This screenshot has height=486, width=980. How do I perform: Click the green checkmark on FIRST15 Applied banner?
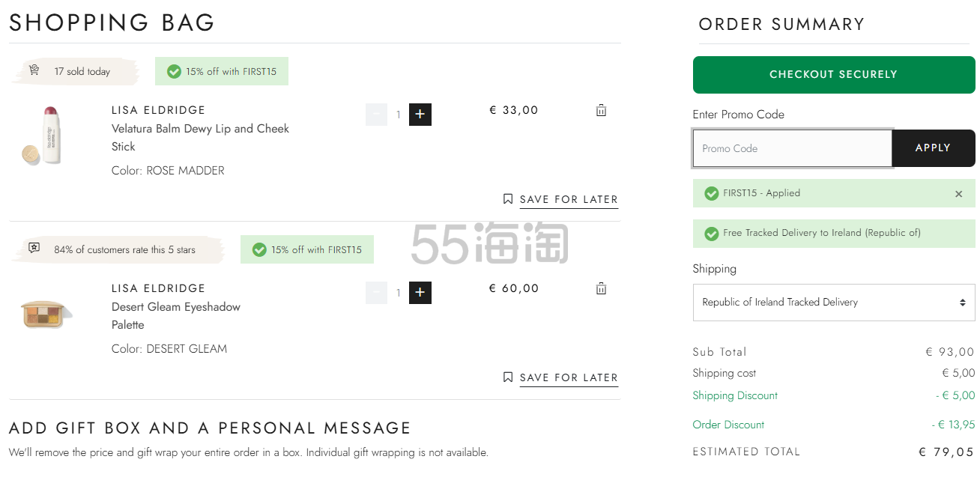click(711, 193)
